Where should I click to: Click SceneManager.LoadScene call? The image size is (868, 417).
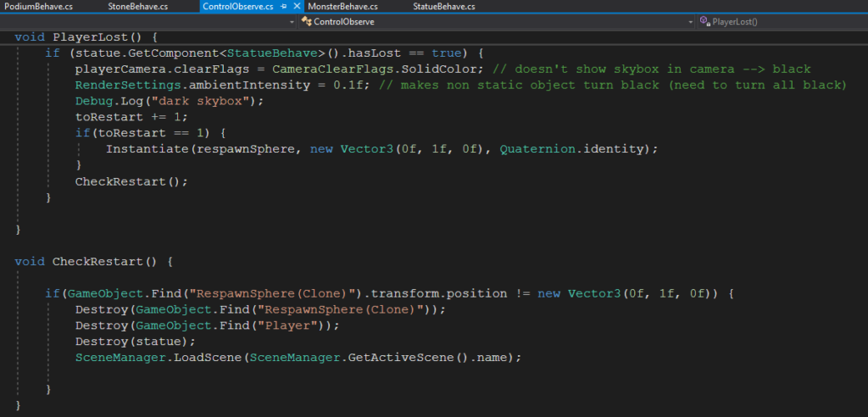[159, 358]
